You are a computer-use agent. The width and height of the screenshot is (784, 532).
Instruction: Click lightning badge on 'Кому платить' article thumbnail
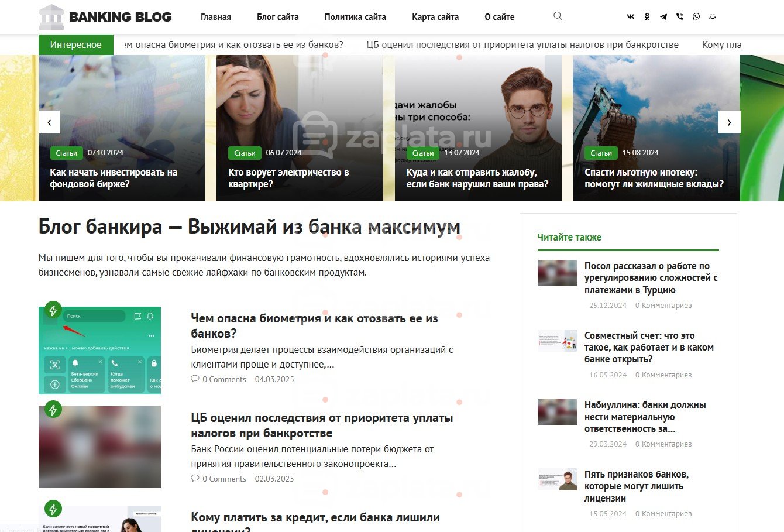pyautogui.click(x=53, y=509)
